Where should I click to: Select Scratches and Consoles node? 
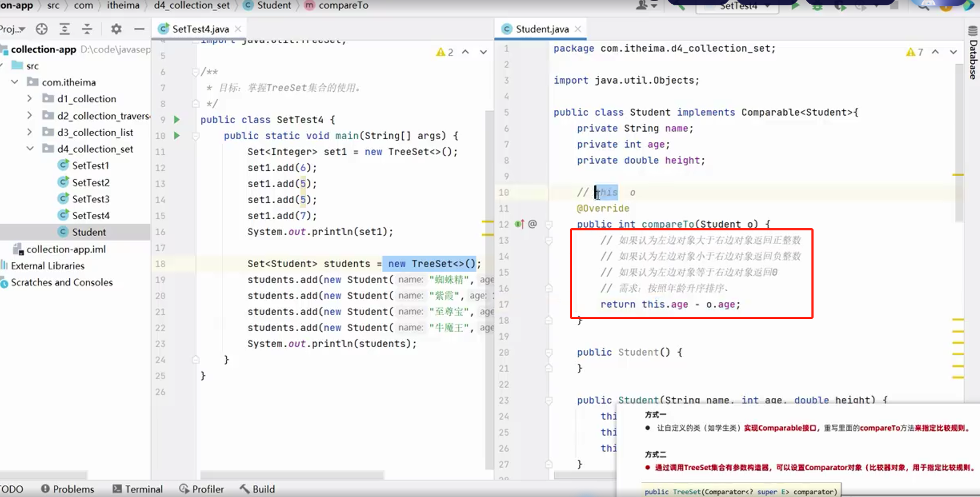pos(56,282)
